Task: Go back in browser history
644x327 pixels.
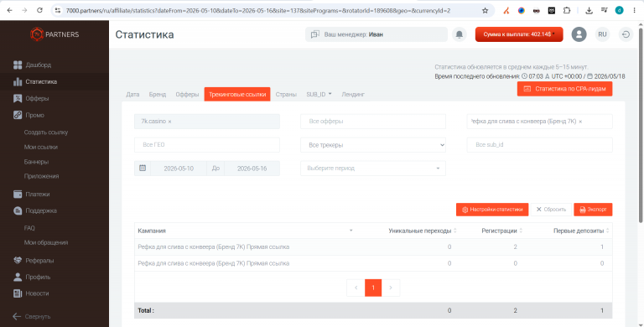Action: pos(9,11)
